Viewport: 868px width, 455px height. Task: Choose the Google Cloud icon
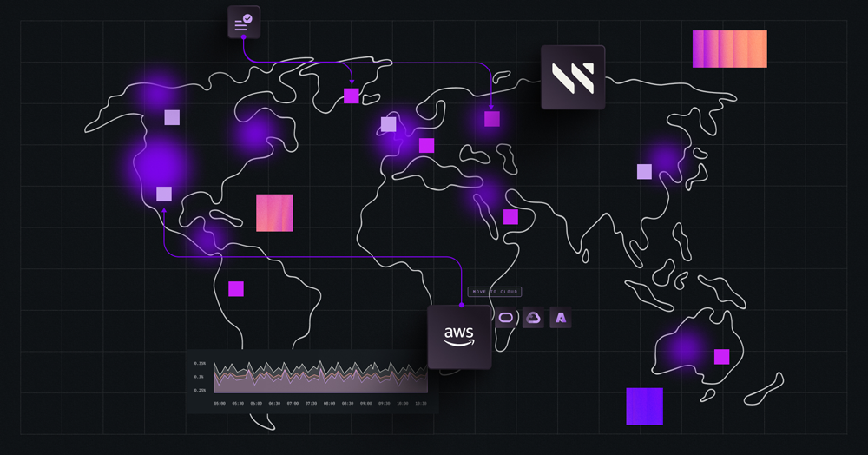pos(533,318)
